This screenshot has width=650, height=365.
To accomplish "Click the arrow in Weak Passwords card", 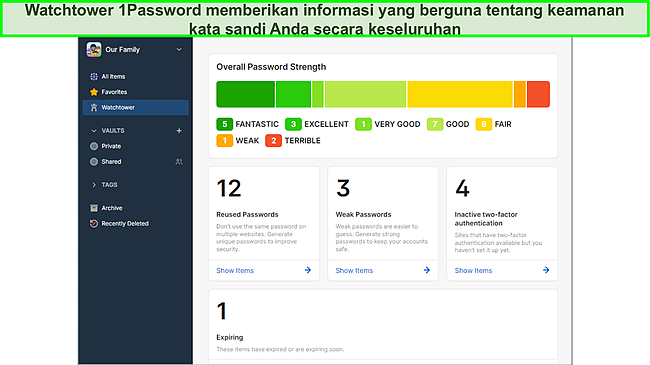I will pos(427,270).
